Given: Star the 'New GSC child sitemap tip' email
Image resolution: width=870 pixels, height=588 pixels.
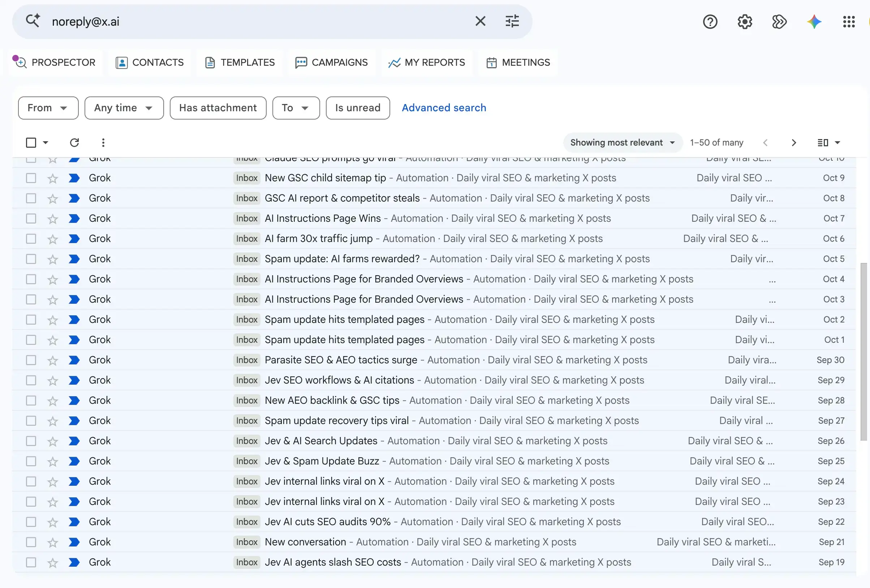Looking at the screenshot, I should click(x=53, y=178).
